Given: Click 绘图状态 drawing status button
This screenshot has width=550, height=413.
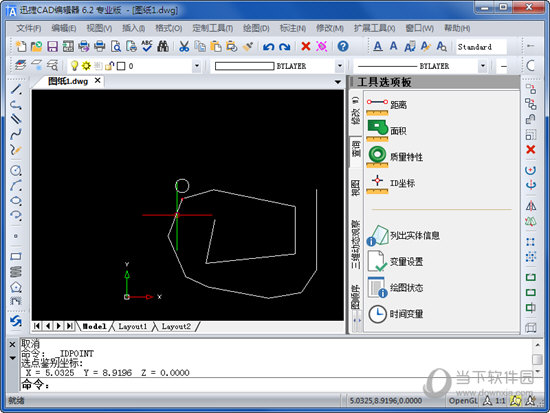Looking at the screenshot, I should click(x=395, y=288).
